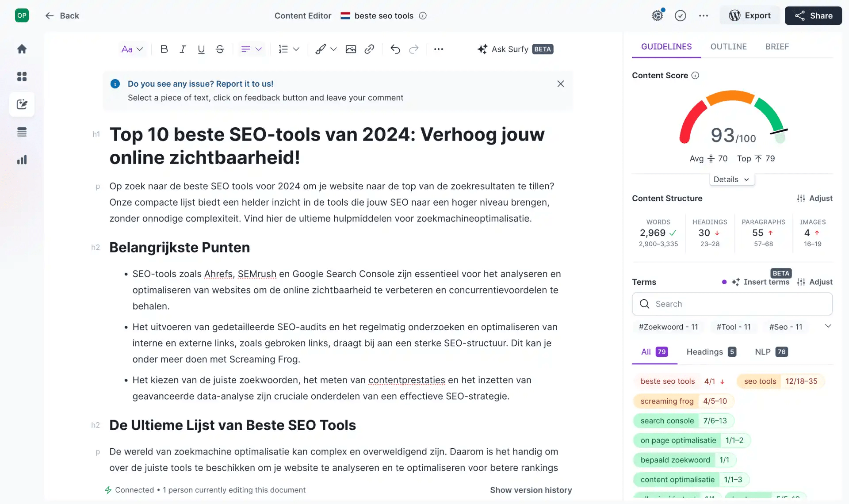Open the home screen from the sidebar
Screen dimensions: 849x504
pyautogui.click(x=22, y=49)
